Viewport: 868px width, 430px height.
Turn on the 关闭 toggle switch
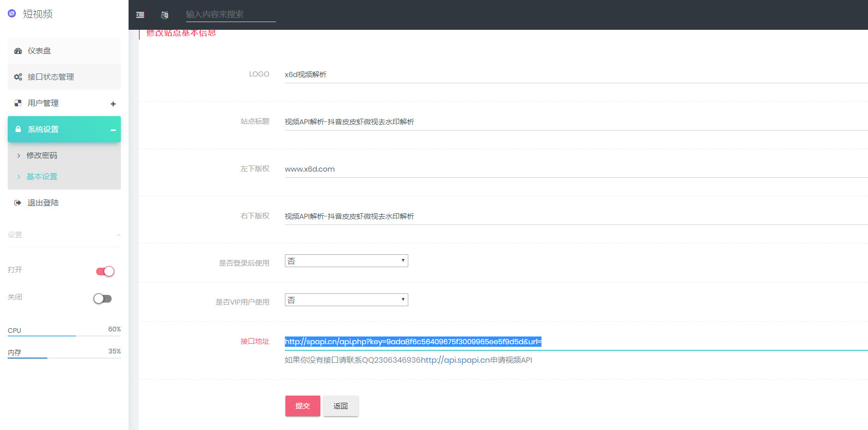tap(102, 298)
